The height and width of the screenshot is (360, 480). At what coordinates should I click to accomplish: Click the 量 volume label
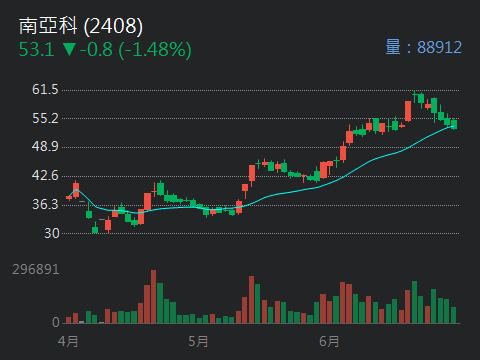click(x=393, y=47)
